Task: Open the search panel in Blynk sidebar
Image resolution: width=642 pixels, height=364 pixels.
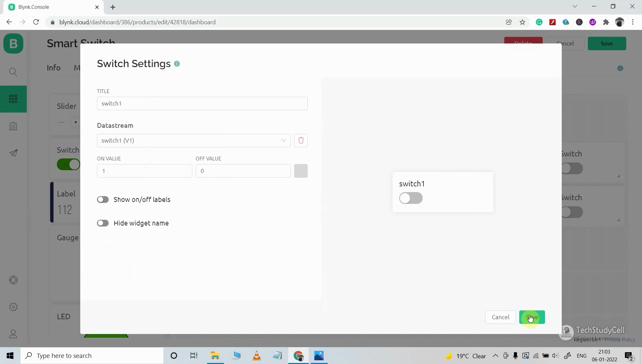Action: click(13, 72)
